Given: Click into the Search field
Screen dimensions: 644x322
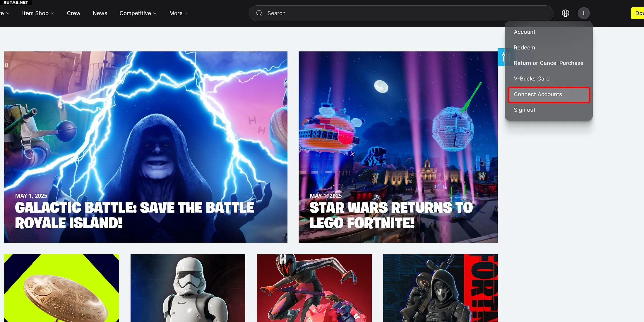Looking at the screenshot, I should pos(401,13).
